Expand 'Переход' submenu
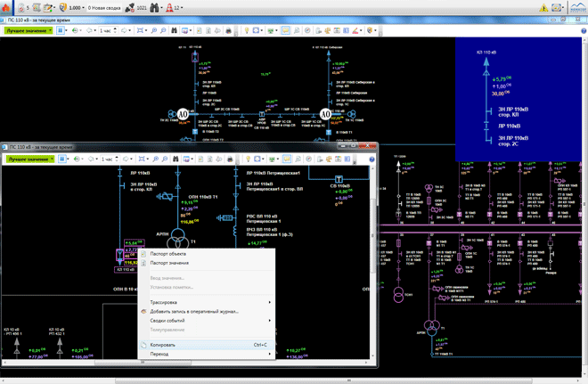This screenshot has width=588, height=384. point(207,354)
